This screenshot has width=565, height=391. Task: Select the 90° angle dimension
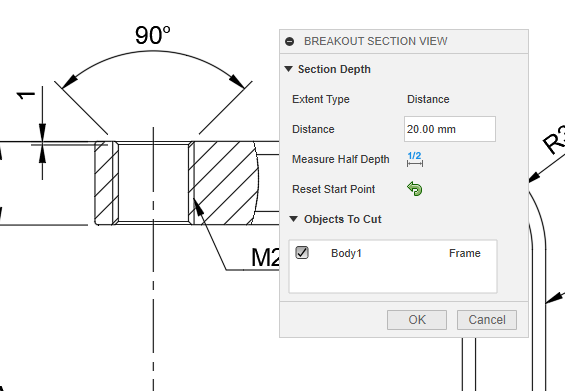(x=153, y=35)
